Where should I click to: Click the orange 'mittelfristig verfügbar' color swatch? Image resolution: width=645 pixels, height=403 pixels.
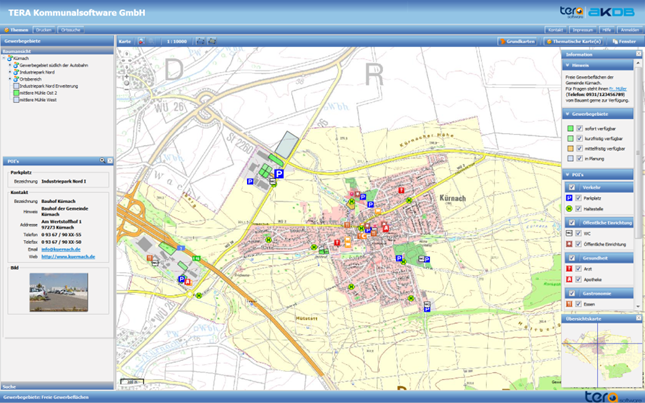[570, 148]
